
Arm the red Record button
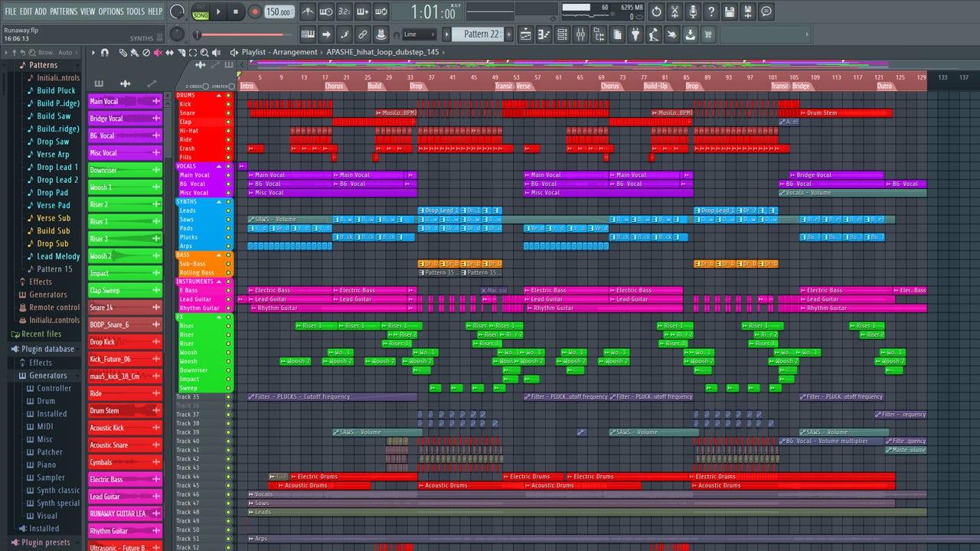pos(254,11)
